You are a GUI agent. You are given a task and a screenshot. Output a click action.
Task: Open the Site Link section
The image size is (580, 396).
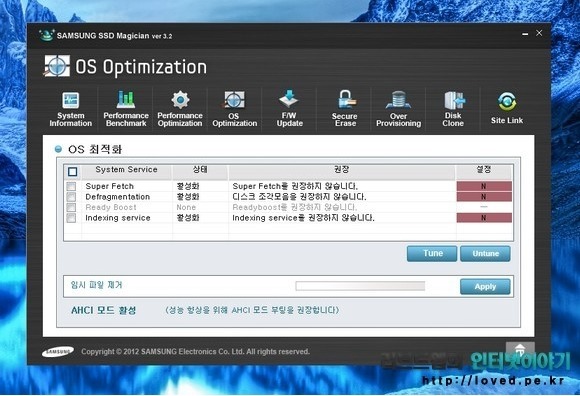click(x=507, y=108)
